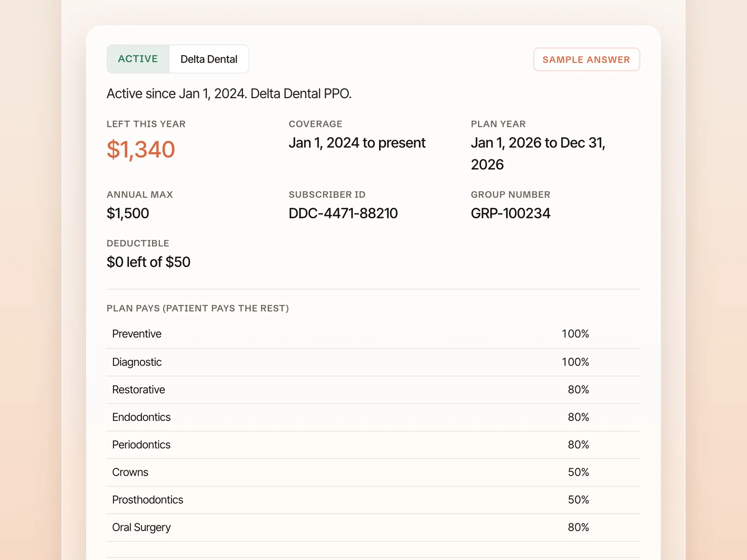Click the PLAN YEAR label
The width and height of the screenshot is (747, 560).
pos(498,124)
